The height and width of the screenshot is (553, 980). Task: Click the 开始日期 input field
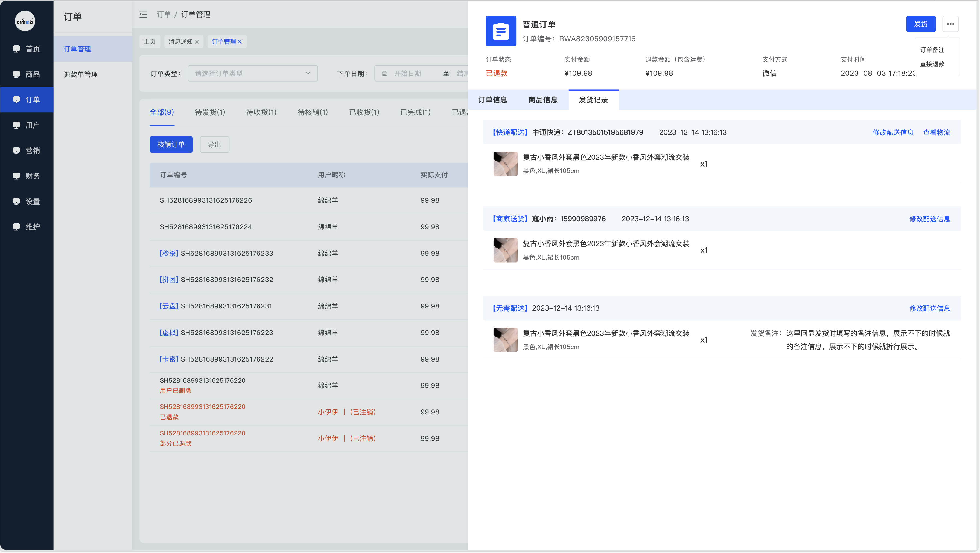(x=408, y=74)
